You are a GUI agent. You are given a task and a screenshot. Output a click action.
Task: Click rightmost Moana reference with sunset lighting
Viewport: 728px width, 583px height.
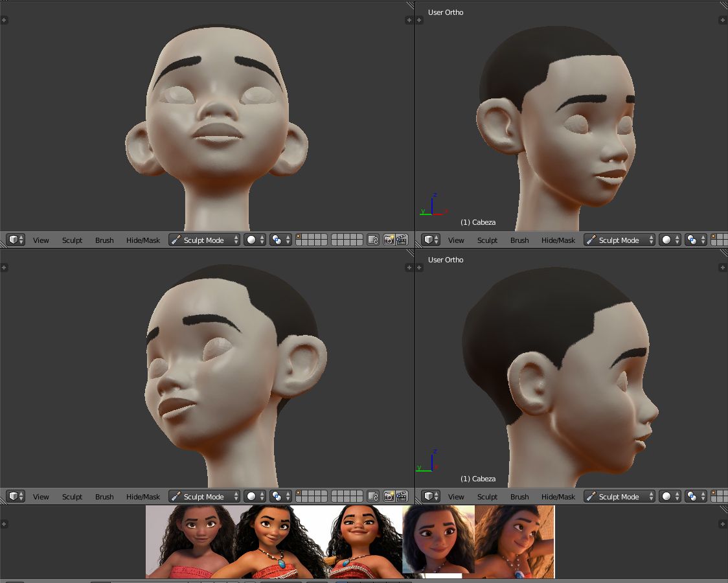pyautogui.click(x=514, y=542)
